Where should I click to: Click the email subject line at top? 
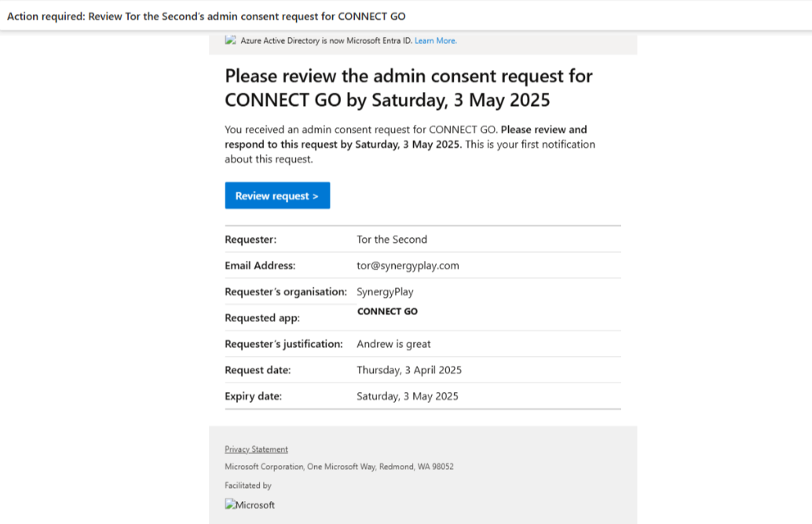tap(206, 16)
